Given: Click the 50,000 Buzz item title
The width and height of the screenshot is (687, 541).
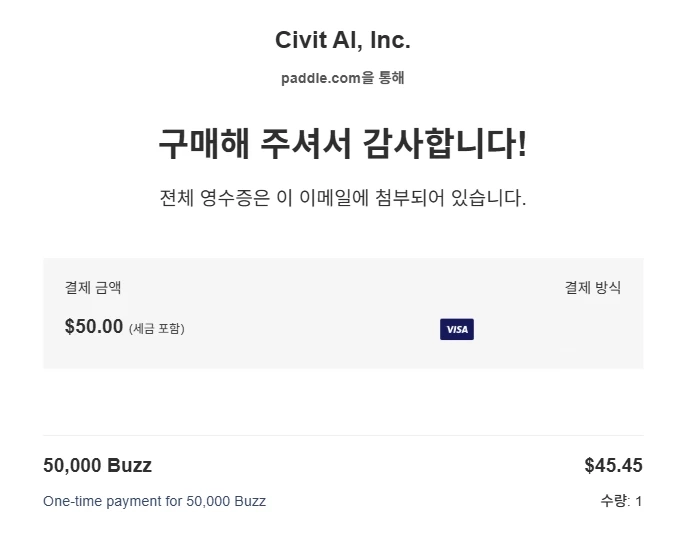Looking at the screenshot, I should [x=98, y=465].
